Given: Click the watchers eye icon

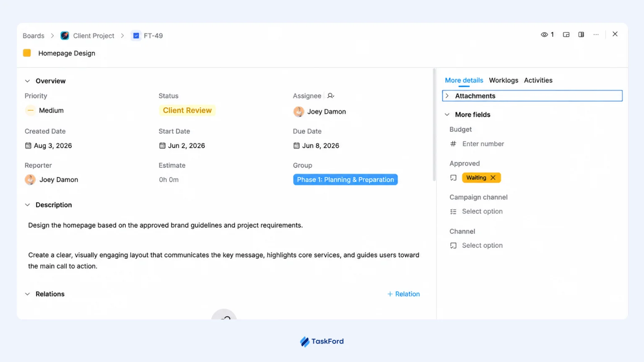Looking at the screenshot, I should pos(544,35).
